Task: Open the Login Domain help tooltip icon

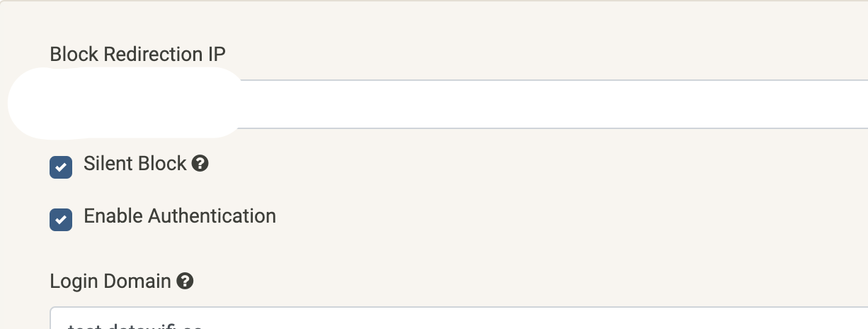Action: click(x=185, y=281)
